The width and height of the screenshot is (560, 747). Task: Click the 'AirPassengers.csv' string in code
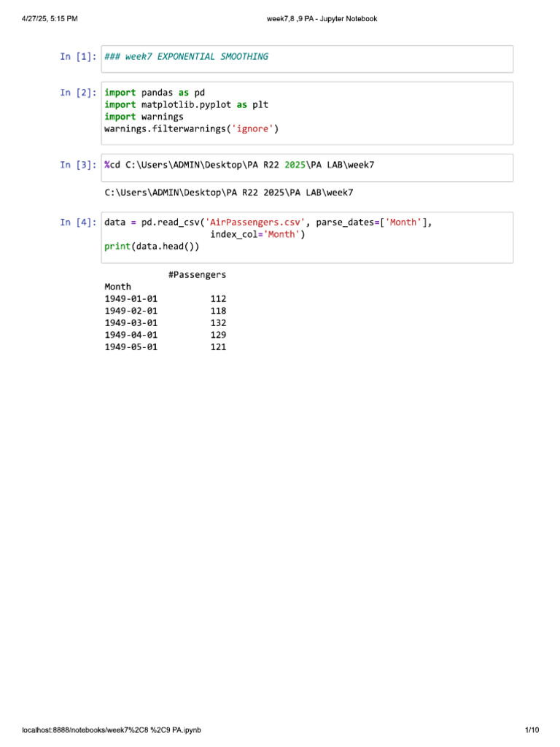255,222
